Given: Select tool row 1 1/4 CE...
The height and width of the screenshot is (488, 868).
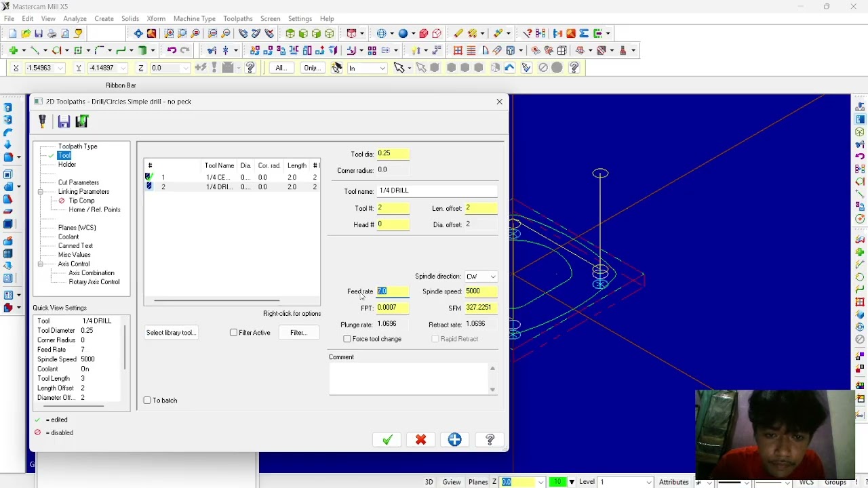Looking at the screenshot, I should [231, 178].
